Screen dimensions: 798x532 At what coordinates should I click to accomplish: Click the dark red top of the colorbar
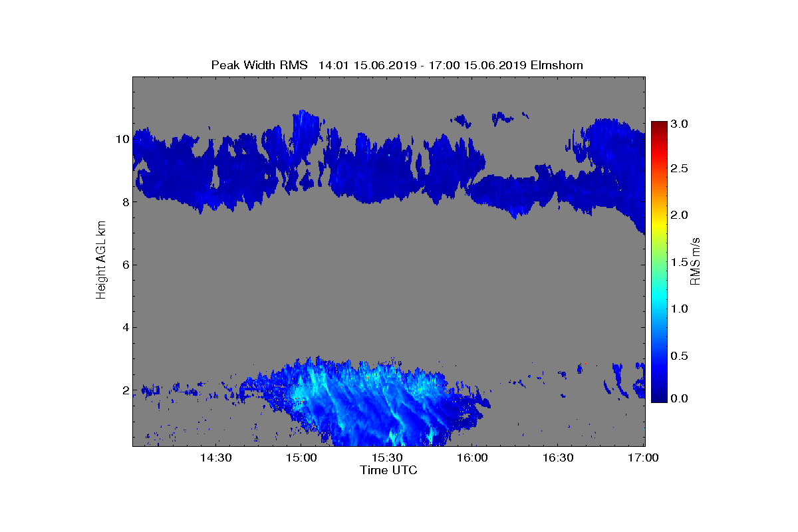pyautogui.click(x=659, y=126)
